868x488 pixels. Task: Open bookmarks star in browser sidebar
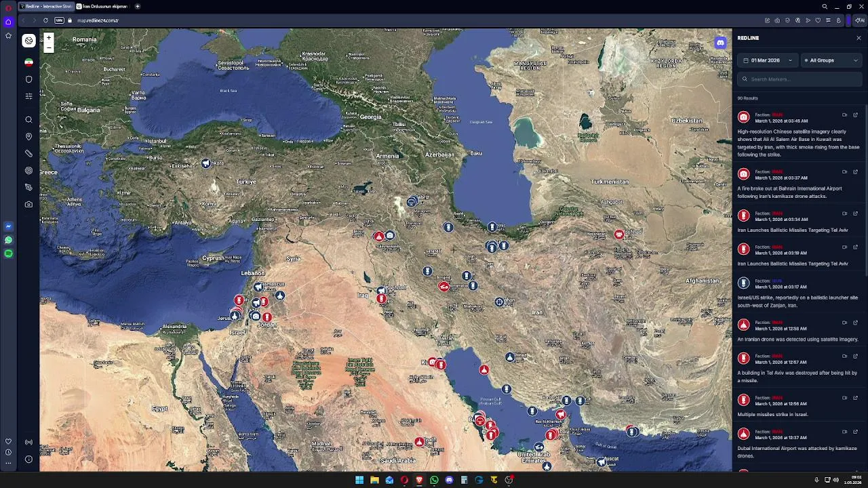tap(8, 36)
